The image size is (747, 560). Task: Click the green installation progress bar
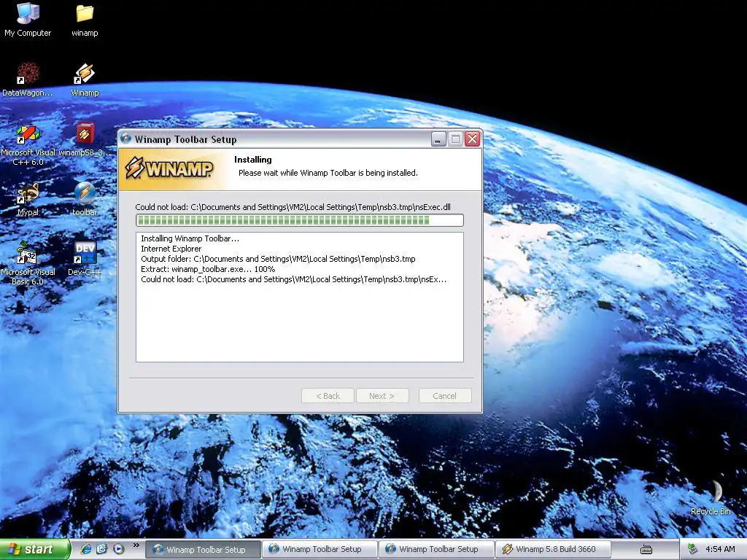tap(300, 220)
